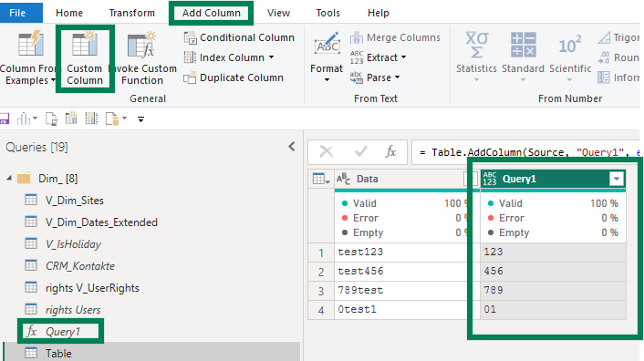The image size is (644, 361).
Task: Switch to the Transform tab
Action: coord(132,13)
